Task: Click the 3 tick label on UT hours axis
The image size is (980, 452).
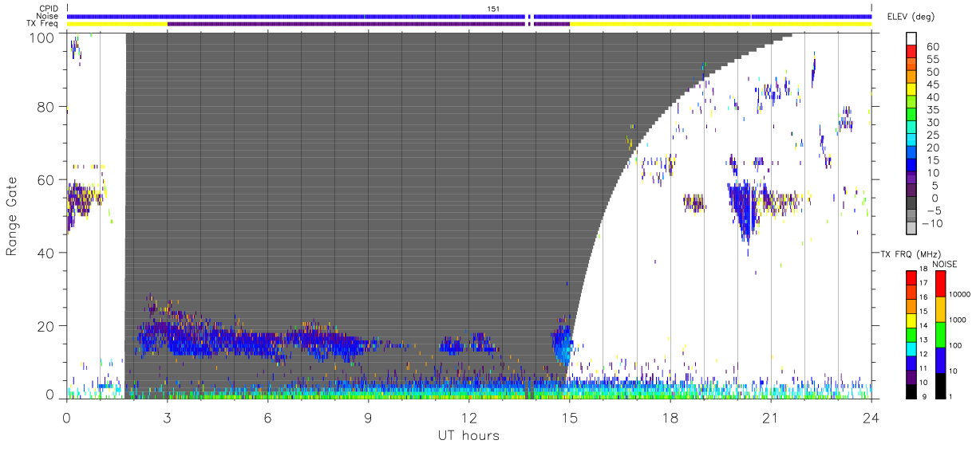Action: (167, 417)
